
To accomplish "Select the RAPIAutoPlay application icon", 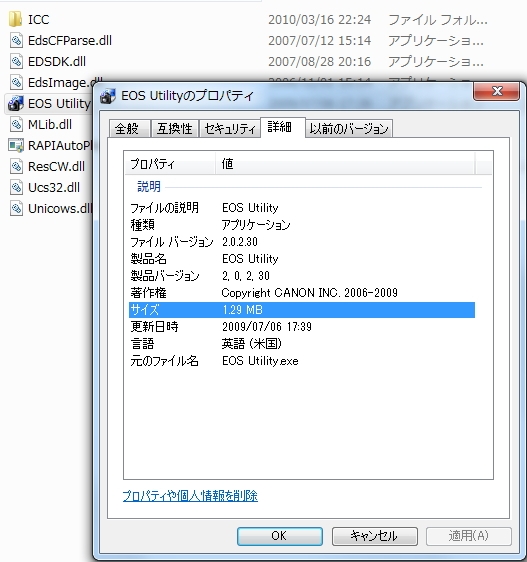I will point(16,146).
